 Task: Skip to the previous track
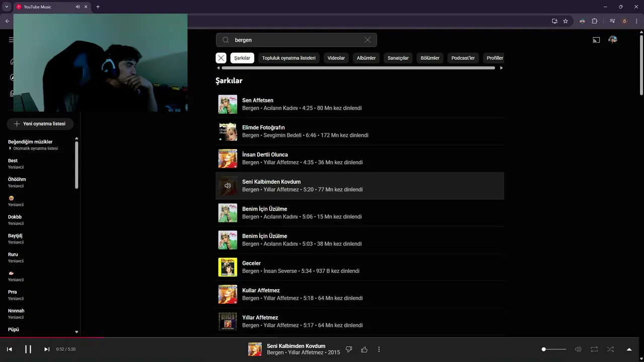tap(9, 349)
